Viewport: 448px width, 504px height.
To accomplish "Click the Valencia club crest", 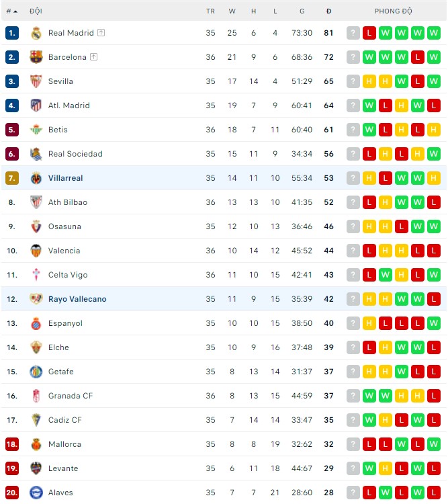I will click(36, 251).
